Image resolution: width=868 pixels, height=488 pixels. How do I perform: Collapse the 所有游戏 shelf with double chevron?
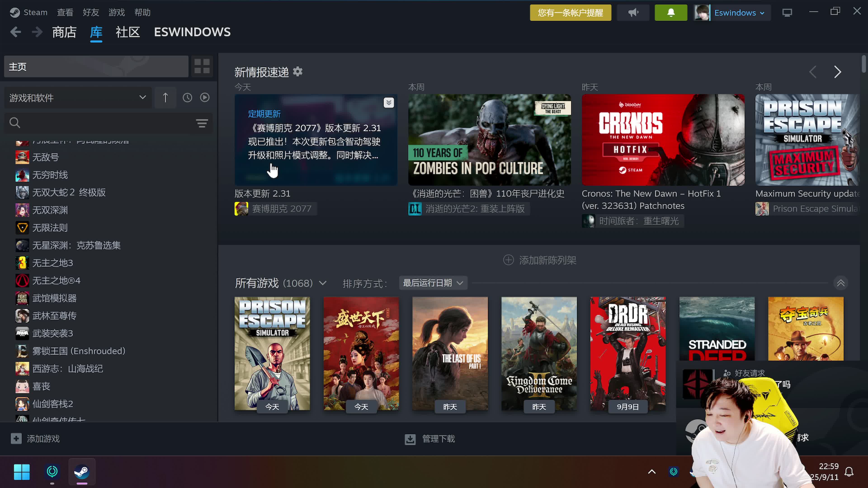[841, 283]
